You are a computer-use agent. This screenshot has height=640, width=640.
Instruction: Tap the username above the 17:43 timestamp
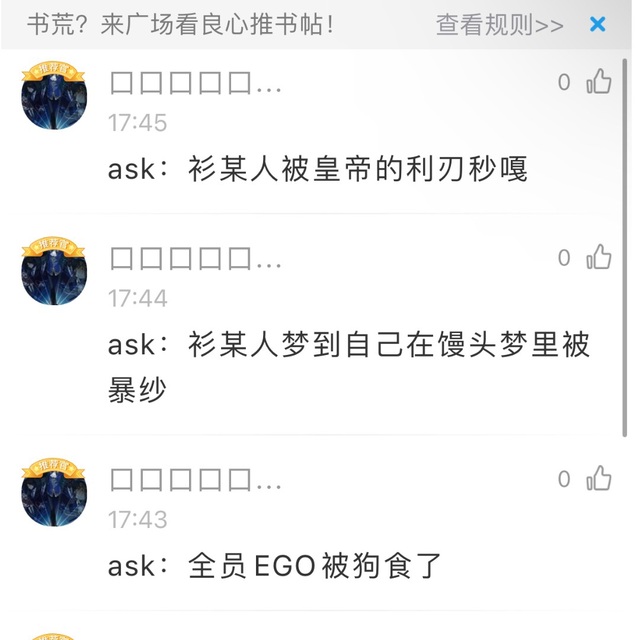point(195,482)
